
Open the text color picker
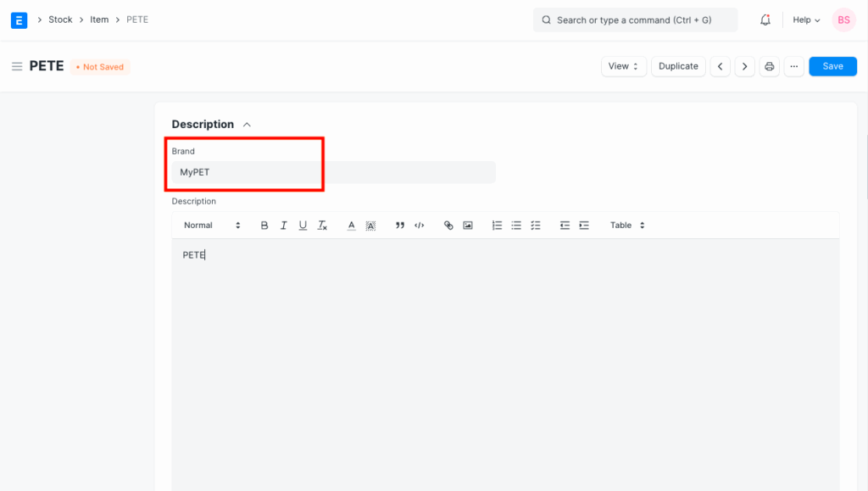[x=351, y=226]
